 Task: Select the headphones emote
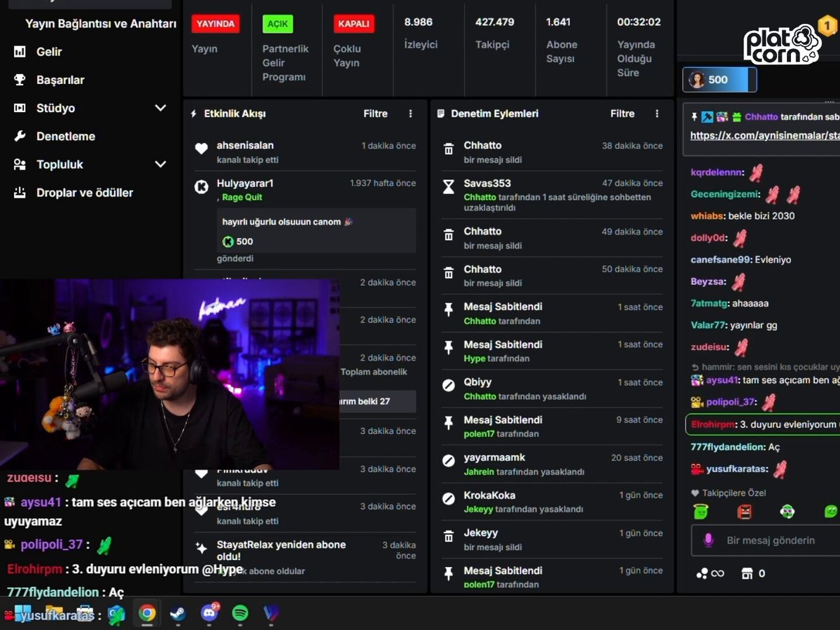[x=787, y=512]
